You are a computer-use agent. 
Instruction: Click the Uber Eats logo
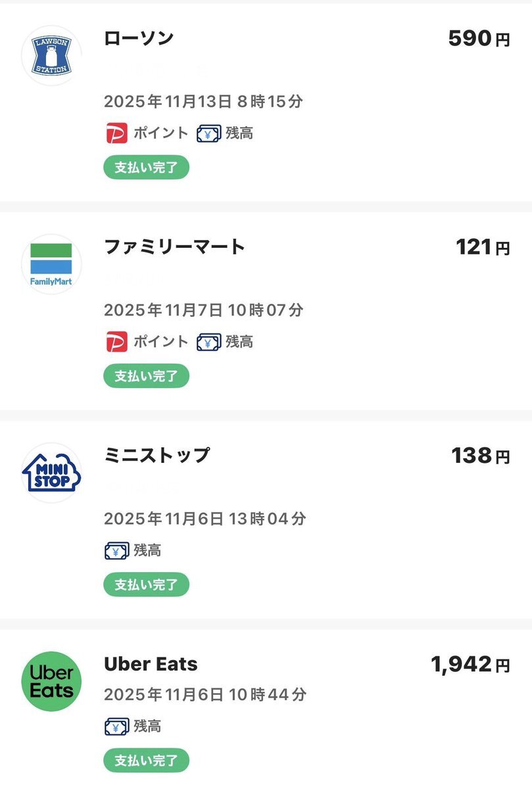(x=51, y=681)
